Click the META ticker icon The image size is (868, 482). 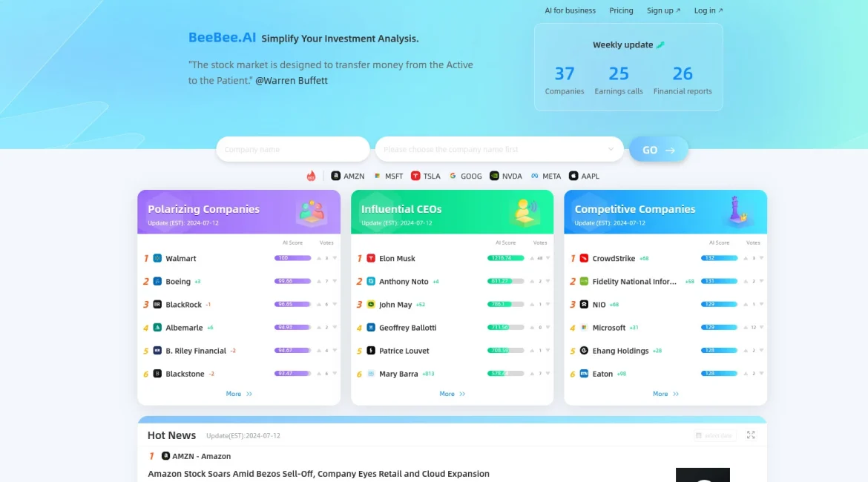(535, 176)
